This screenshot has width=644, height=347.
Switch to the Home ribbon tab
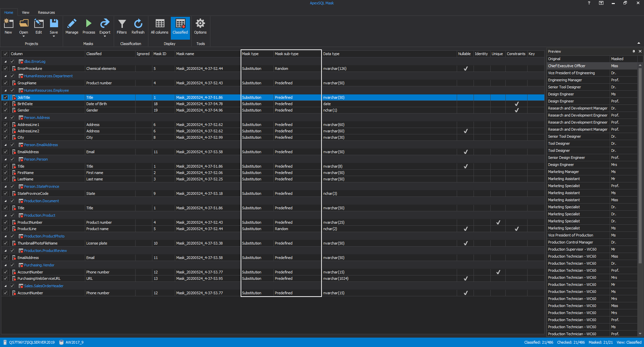9,12
